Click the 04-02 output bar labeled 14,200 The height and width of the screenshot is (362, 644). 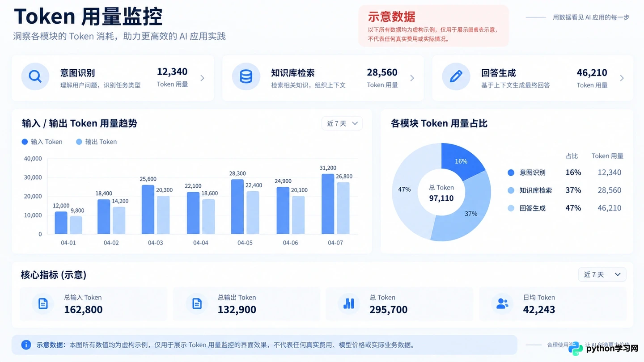(x=119, y=220)
